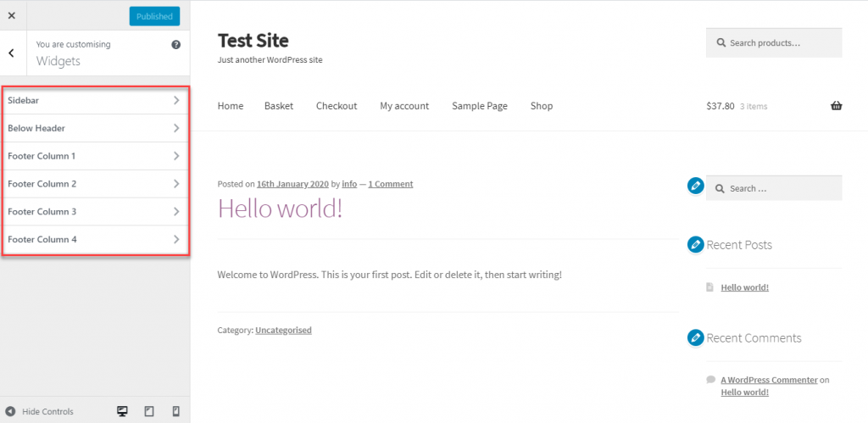Click the Test Site title link

pos(253,41)
